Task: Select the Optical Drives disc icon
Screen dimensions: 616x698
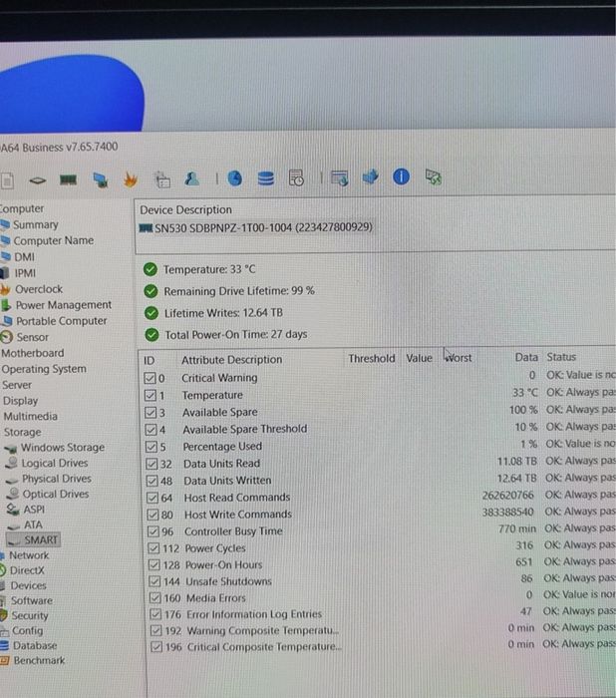Action: point(14,494)
